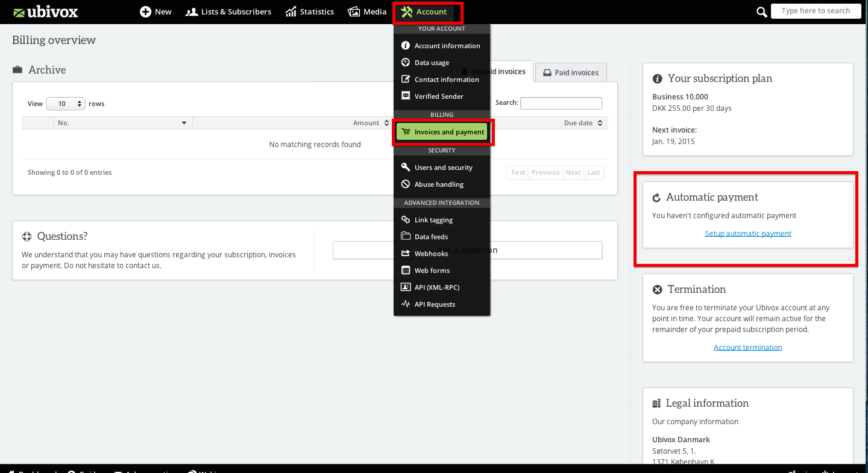Click next invoice date 'Jan. 19, 2015'
Viewport: 868px width, 473px height.
coord(673,142)
